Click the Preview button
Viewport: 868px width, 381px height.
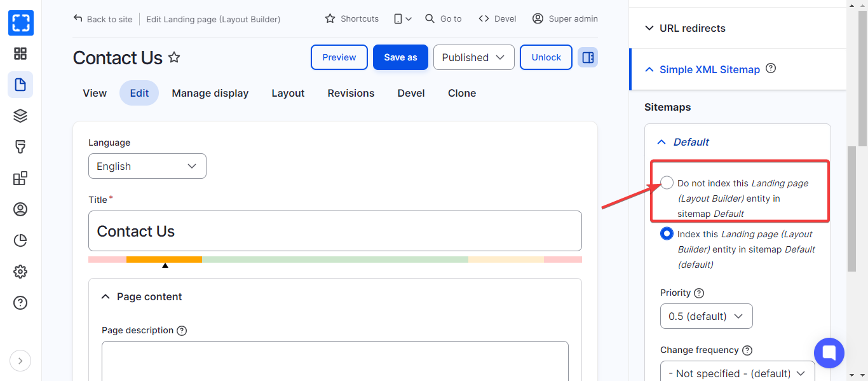(339, 57)
